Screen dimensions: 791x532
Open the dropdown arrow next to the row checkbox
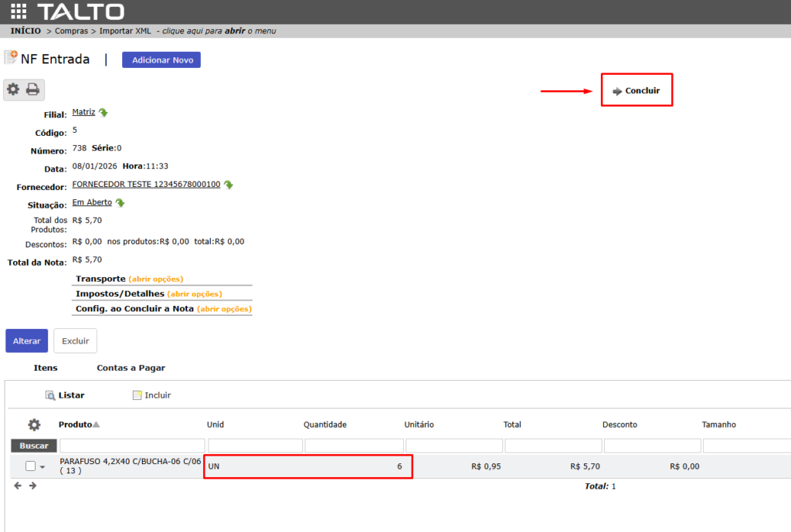click(42, 466)
